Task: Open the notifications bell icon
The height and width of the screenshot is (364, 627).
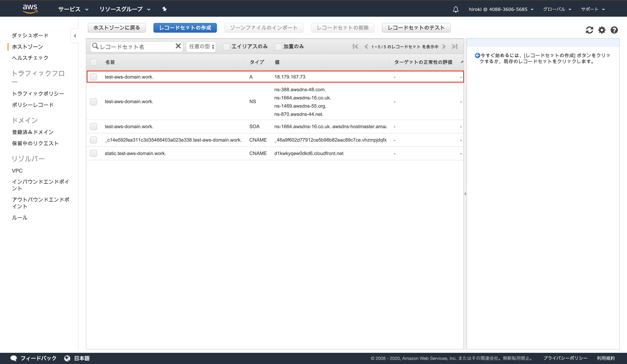Action: coord(456,9)
